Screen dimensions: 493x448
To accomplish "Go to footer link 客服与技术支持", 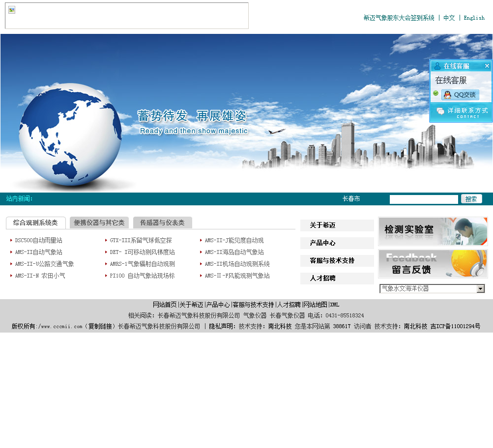I will click(254, 305).
